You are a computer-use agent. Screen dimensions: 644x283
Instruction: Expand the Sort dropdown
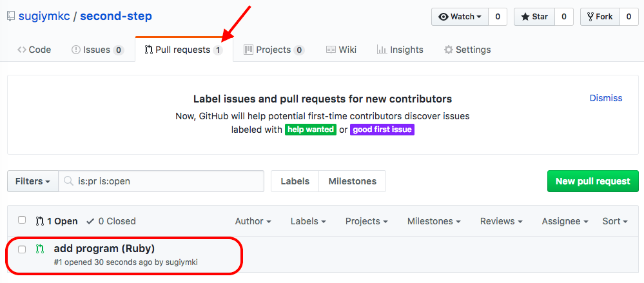(x=614, y=221)
